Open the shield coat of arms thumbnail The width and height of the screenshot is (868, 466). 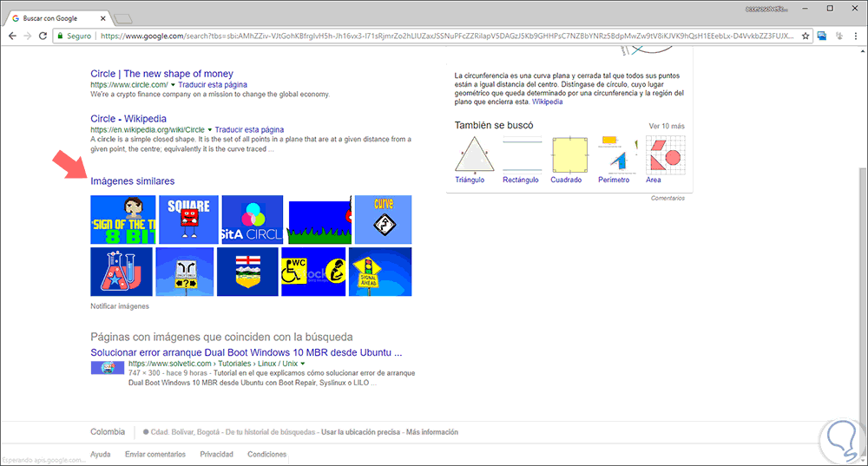coord(247,272)
